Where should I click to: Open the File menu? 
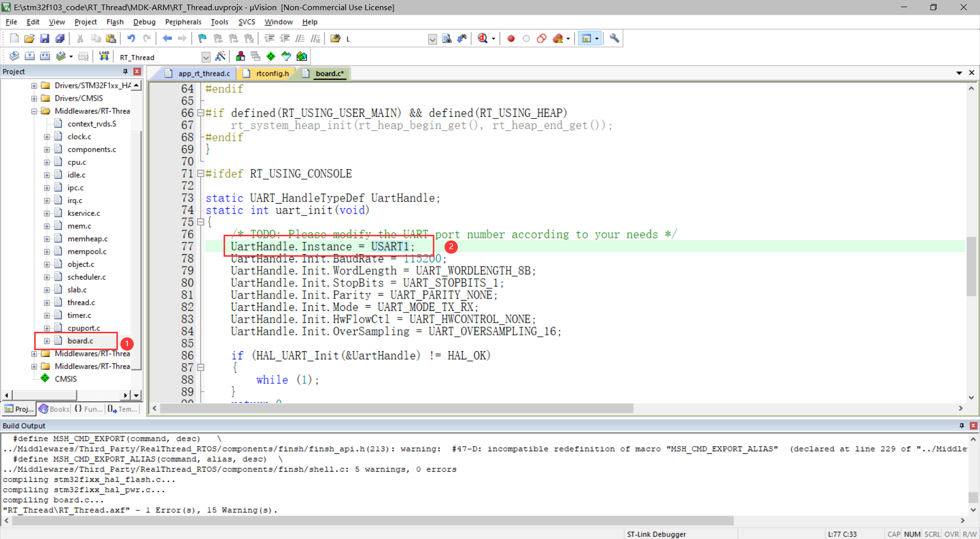[11, 22]
